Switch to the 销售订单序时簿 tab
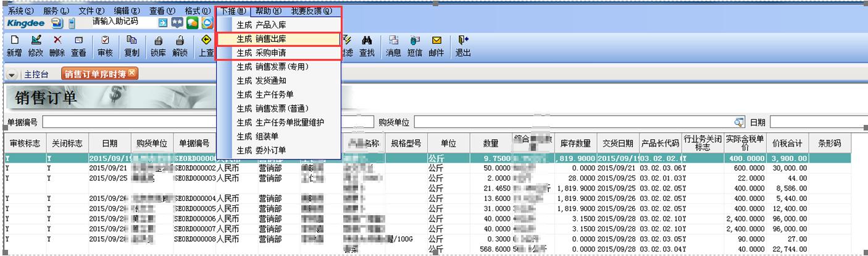The image size is (868, 256). click(x=100, y=74)
